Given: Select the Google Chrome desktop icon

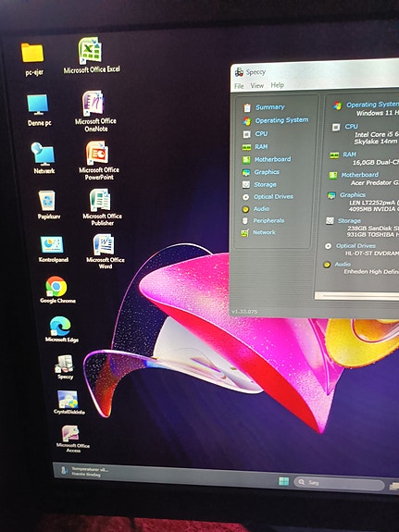Looking at the screenshot, I should pyautogui.click(x=57, y=291).
